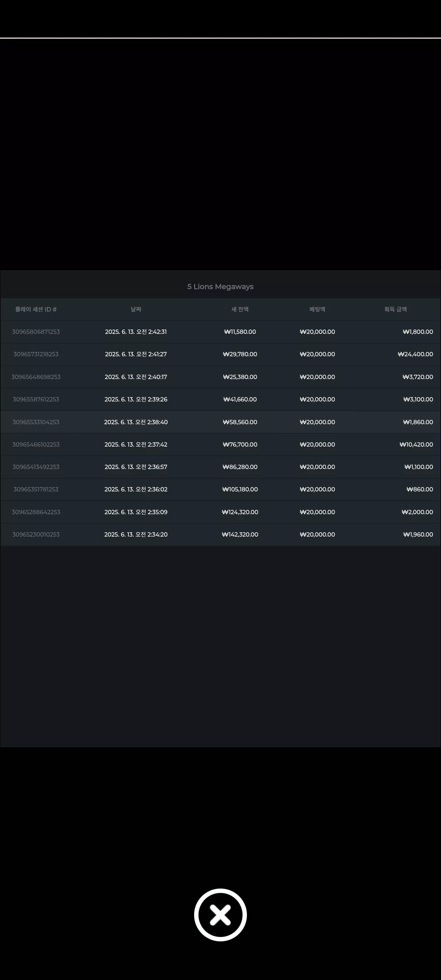
Task: Click the ₩1,800.00 win amount
Action: [418, 332]
